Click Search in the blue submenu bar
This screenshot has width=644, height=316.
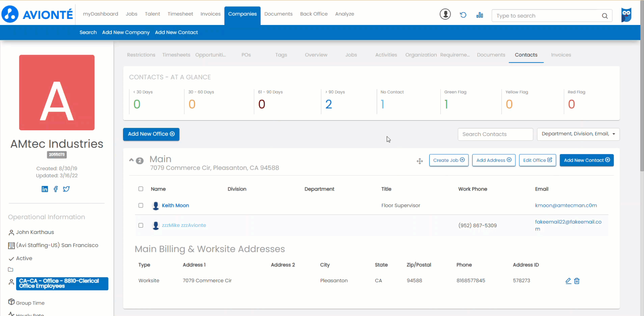tap(88, 32)
